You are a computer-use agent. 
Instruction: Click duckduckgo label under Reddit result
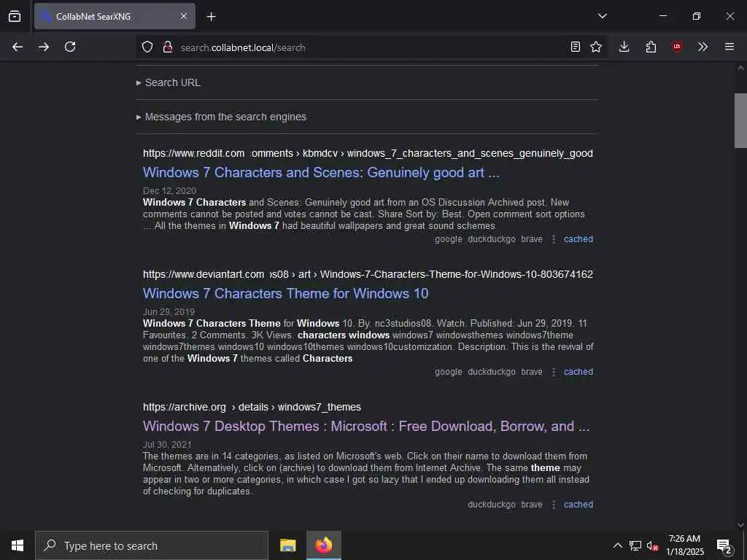(492, 239)
